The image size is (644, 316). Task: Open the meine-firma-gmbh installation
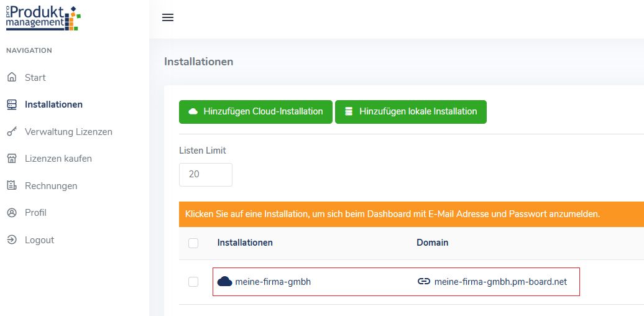(x=273, y=282)
